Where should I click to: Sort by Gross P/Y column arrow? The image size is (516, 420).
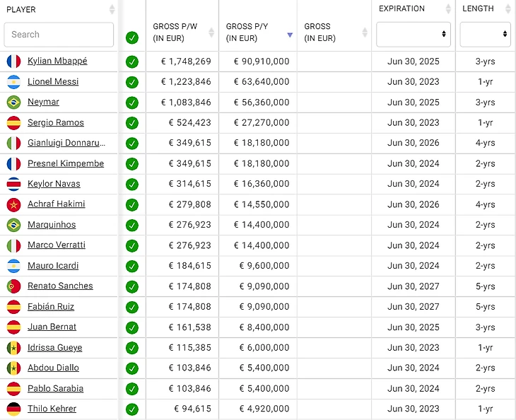[x=289, y=35]
